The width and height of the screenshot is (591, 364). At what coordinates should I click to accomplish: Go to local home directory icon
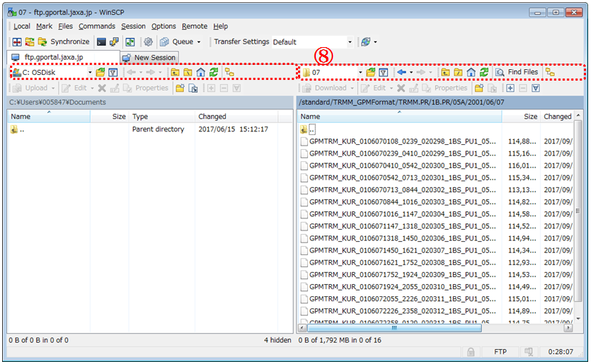pos(201,72)
